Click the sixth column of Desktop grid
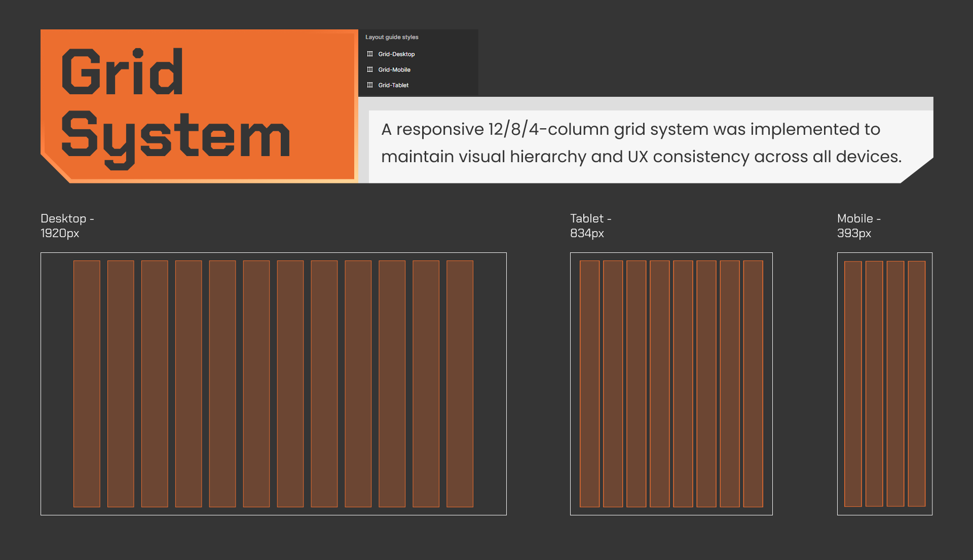Viewport: 973px width, 560px height. pos(256,384)
